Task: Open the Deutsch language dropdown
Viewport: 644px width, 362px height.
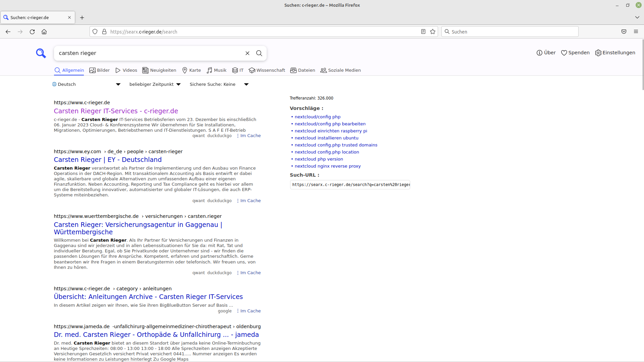Action: [86, 84]
